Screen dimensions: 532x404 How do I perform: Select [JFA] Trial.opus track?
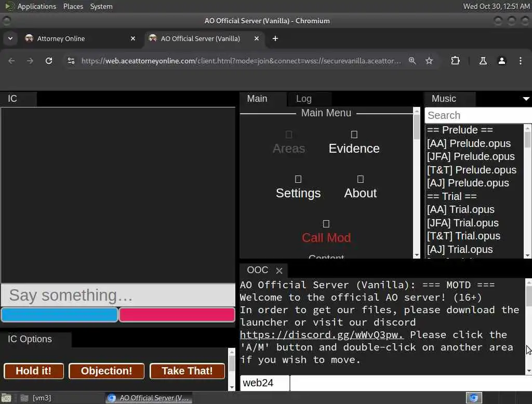click(462, 223)
